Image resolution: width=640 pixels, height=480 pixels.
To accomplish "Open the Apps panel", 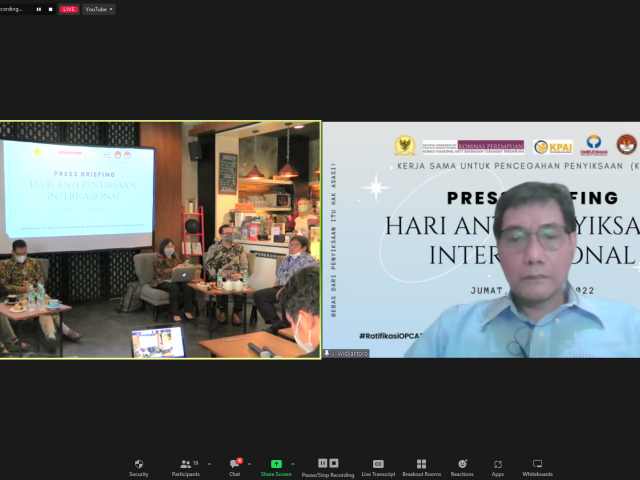I will pos(498,466).
